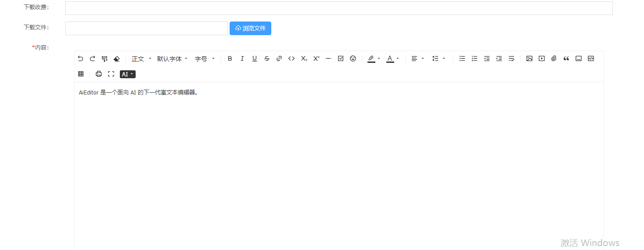Insert a hyperlink with the link icon

(279, 58)
